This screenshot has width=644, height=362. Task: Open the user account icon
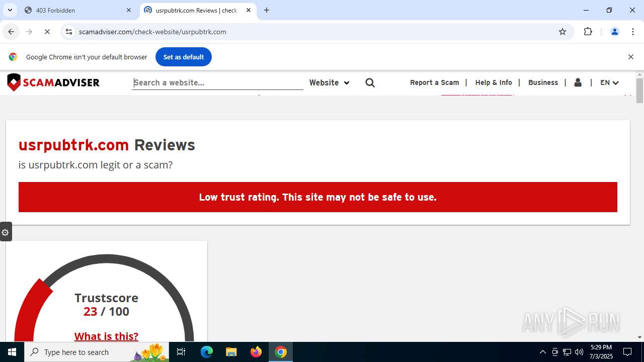[x=578, y=82]
